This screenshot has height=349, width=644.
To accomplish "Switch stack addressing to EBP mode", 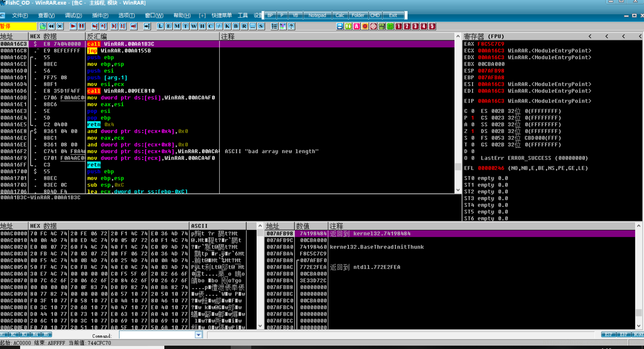I will coord(624,334).
